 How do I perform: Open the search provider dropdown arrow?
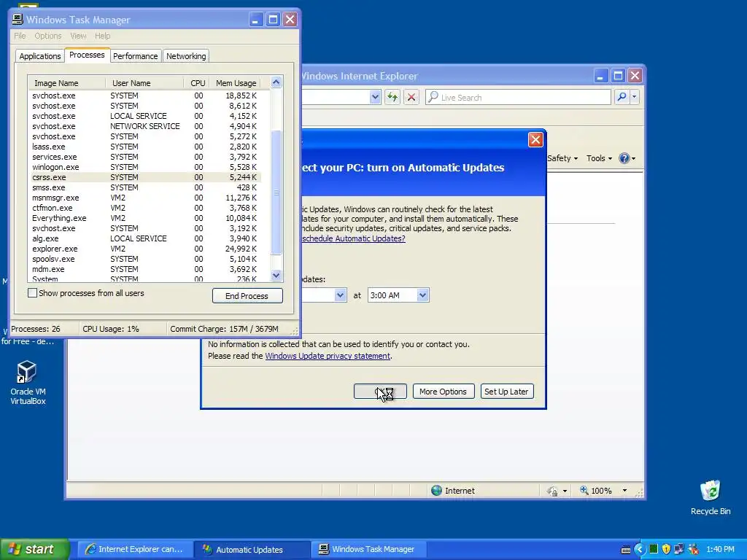point(634,97)
